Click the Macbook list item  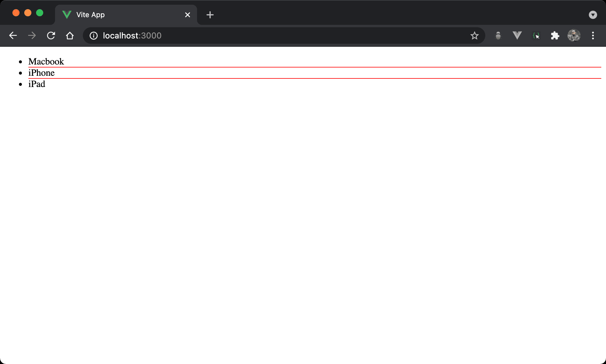coord(46,62)
